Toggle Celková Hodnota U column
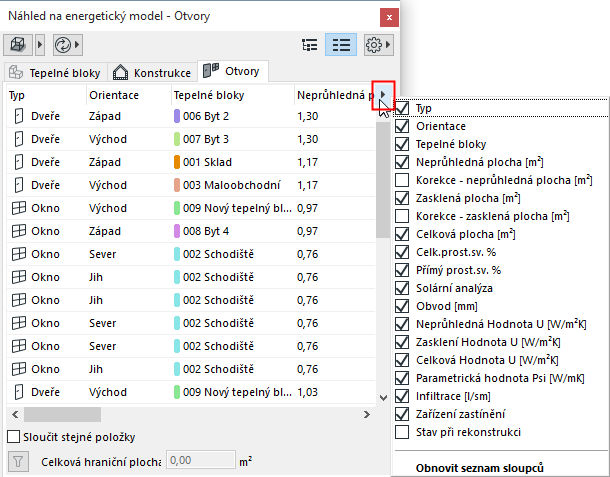610x477 pixels. [x=402, y=360]
